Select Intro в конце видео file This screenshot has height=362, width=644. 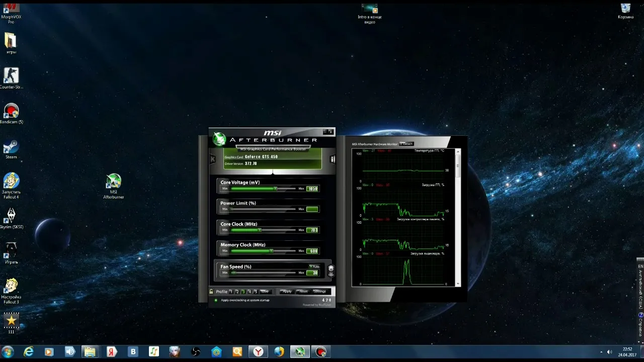pos(370,14)
